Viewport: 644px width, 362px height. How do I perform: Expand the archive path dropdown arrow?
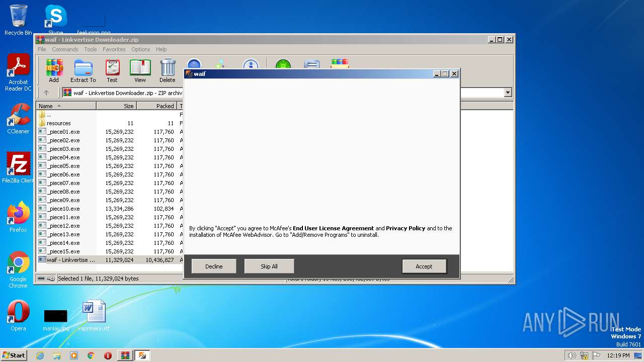(x=508, y=93)
